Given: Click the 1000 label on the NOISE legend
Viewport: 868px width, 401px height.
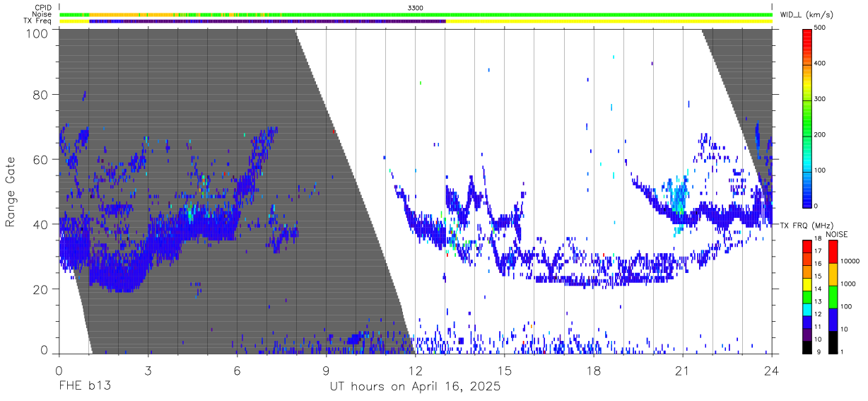Looking at the screenshot, I should coord(848,284).
